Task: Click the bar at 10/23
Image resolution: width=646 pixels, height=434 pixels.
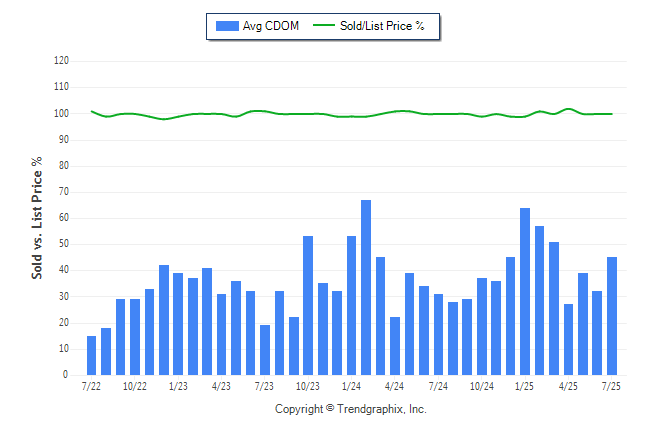Action: pyautogui.click(x=308, y=305)
